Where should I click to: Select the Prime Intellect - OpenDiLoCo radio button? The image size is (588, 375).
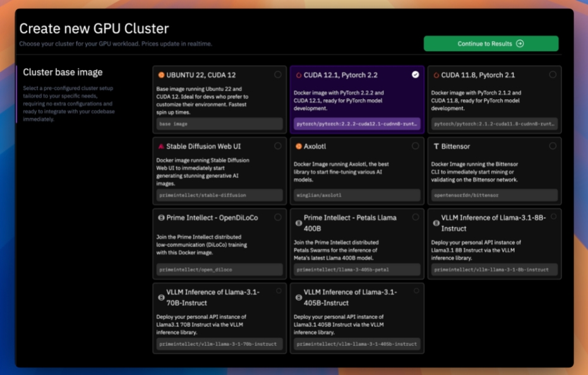(277, 217)
